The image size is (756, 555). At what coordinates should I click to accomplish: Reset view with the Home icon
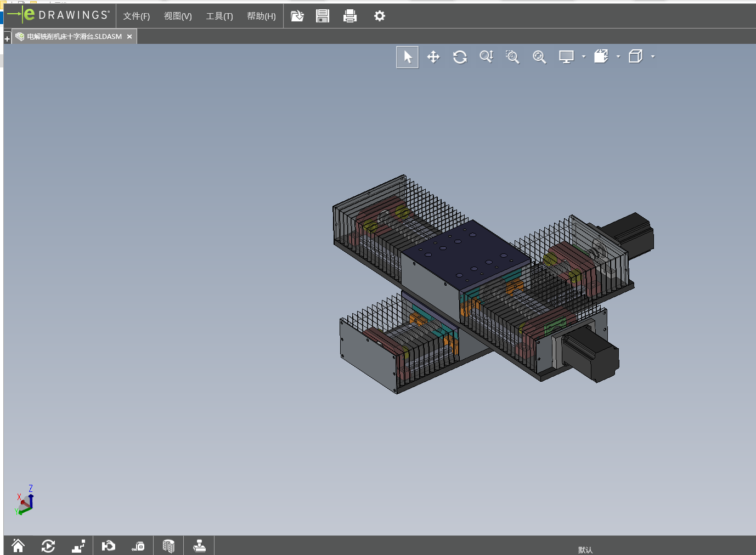click(x=18, y=546)
